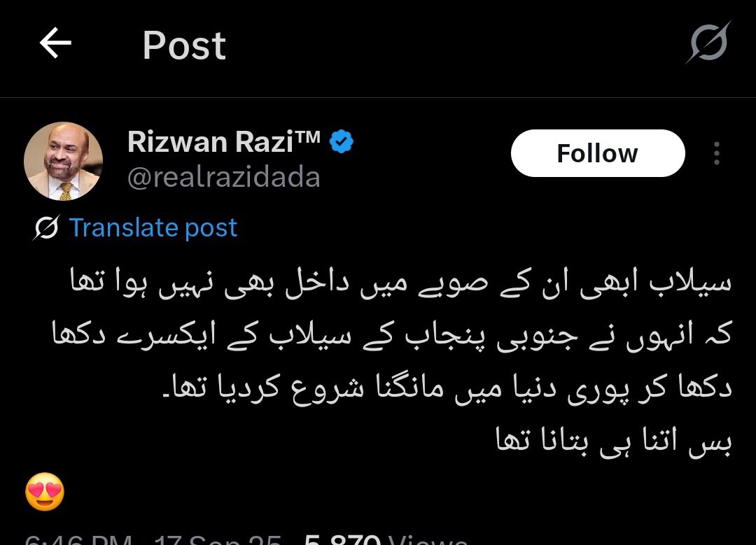Click the Grok icon beside Translate post

[46, 227]
